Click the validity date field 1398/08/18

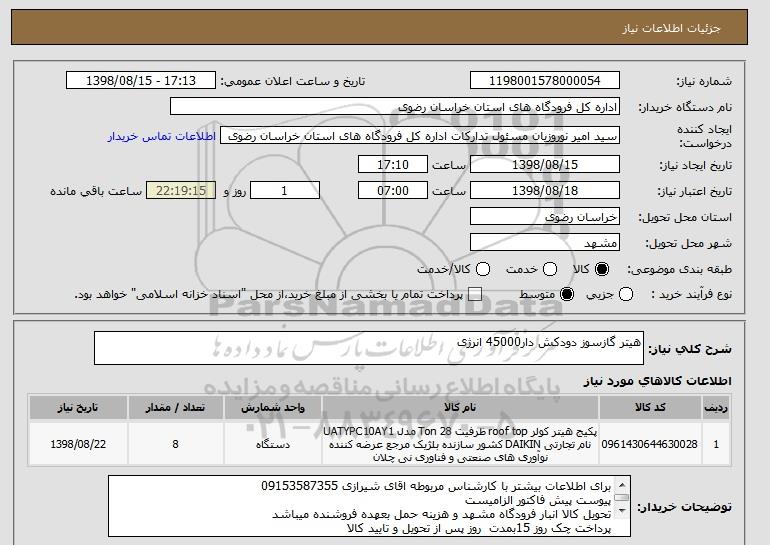(545, 191)
